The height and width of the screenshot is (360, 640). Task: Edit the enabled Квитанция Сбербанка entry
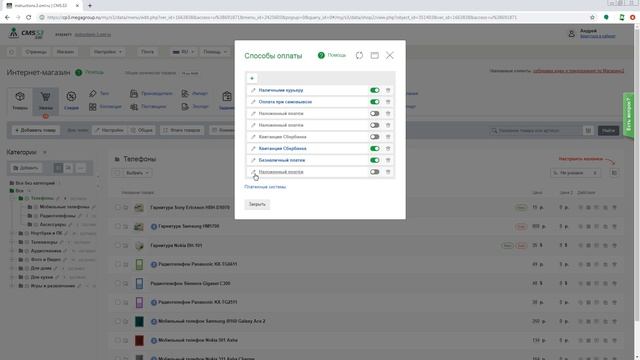pyautogui.click(x=253, y=149)
